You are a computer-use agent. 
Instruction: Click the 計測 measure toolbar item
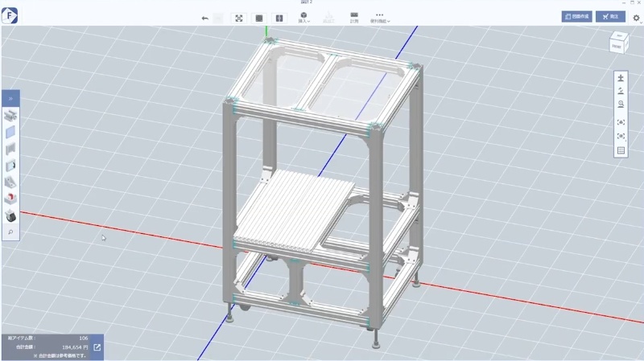pos(354,18)
